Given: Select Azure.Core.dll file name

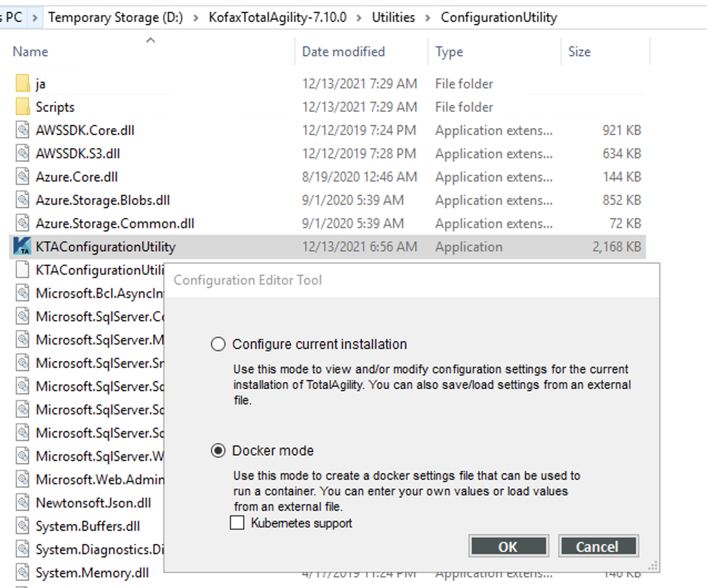Looking at the screenshot, I should coord(77,176).
